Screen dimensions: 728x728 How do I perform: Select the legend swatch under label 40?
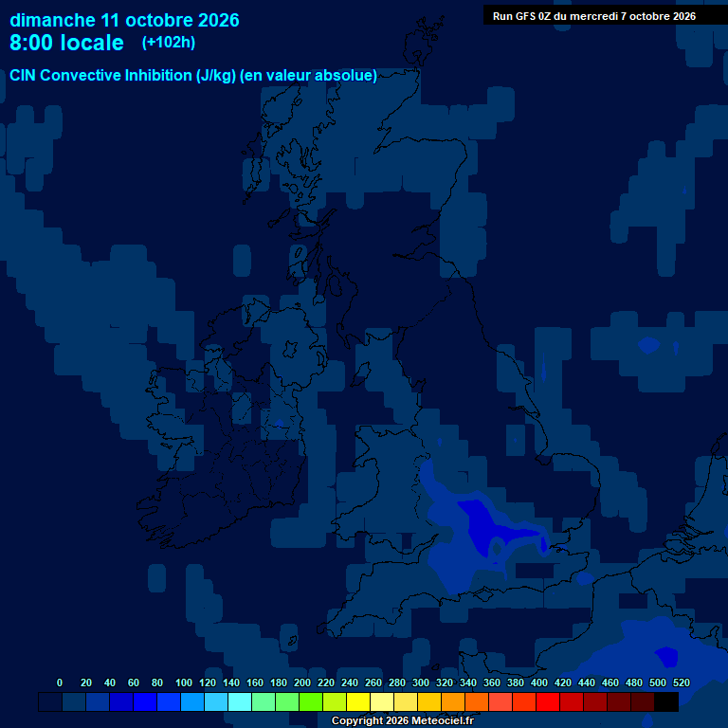(x=98, y=701)
